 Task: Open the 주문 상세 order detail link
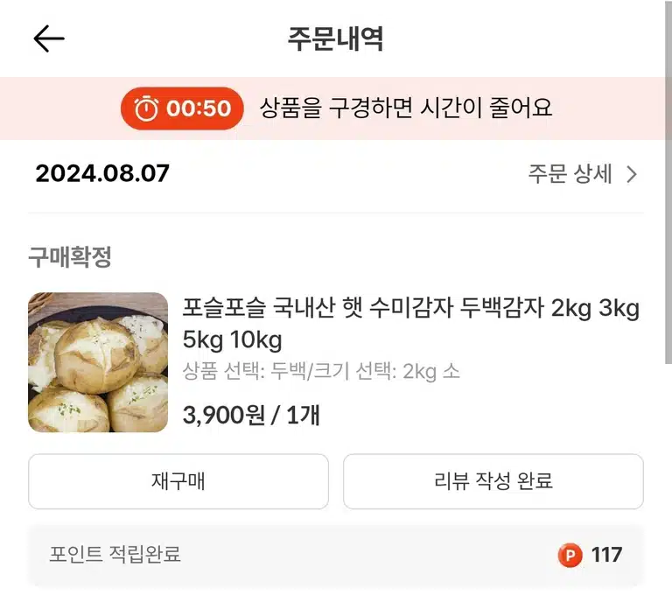click(x=583, y=174)
